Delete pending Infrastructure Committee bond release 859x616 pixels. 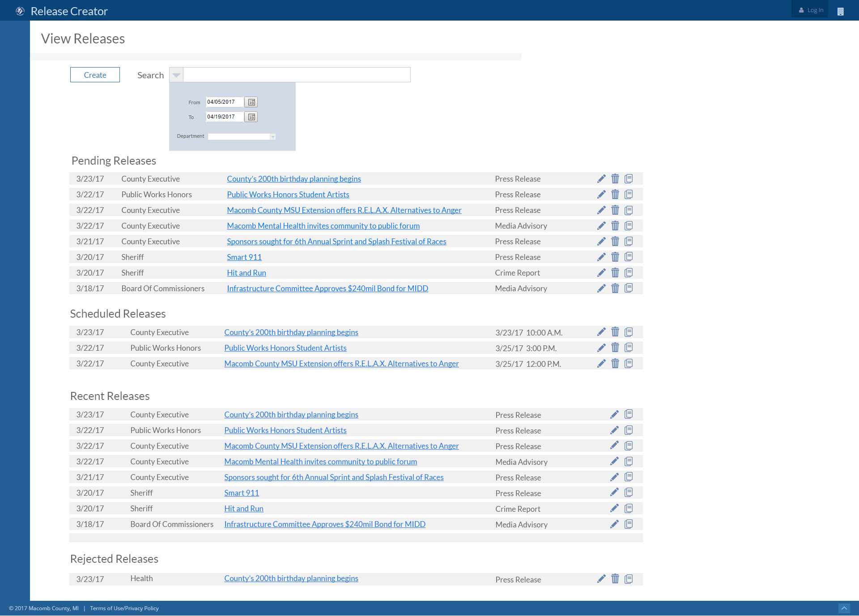(615, 289)
